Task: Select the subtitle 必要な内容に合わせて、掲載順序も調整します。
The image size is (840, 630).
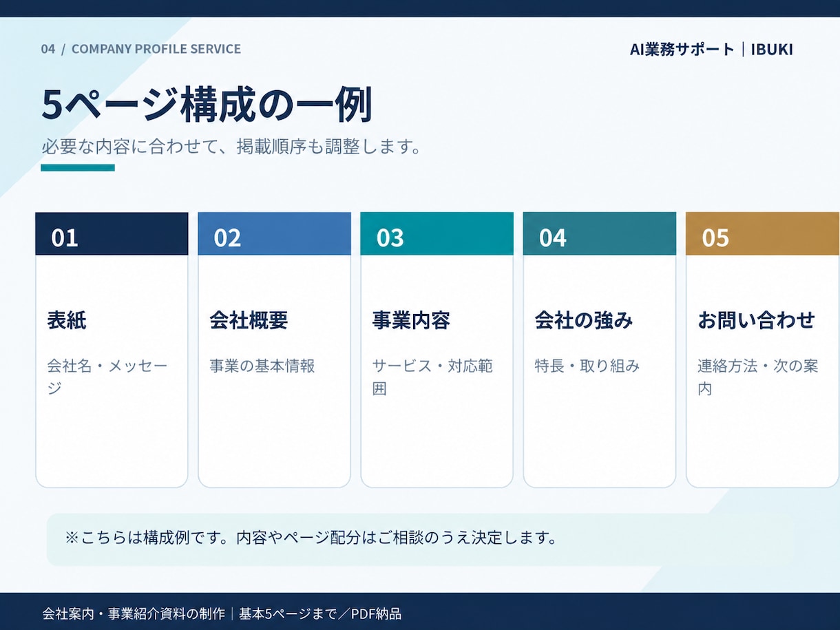Action: click(x=231, y=147)
